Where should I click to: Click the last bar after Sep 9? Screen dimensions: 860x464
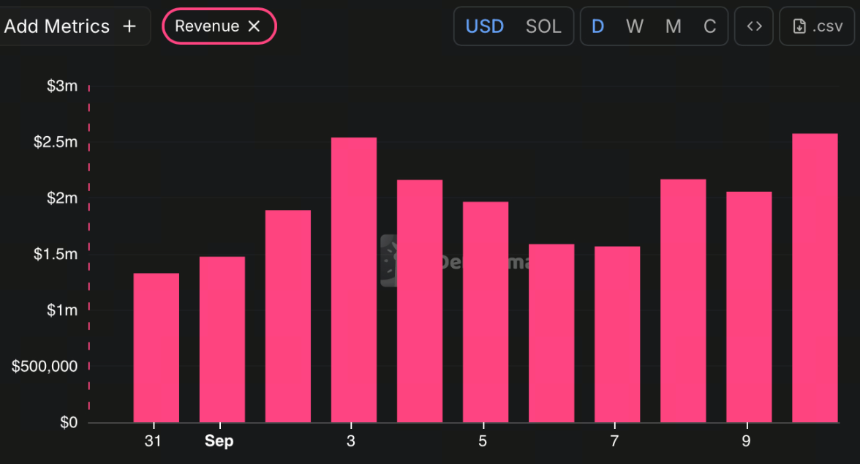click(x=815, y=278)
